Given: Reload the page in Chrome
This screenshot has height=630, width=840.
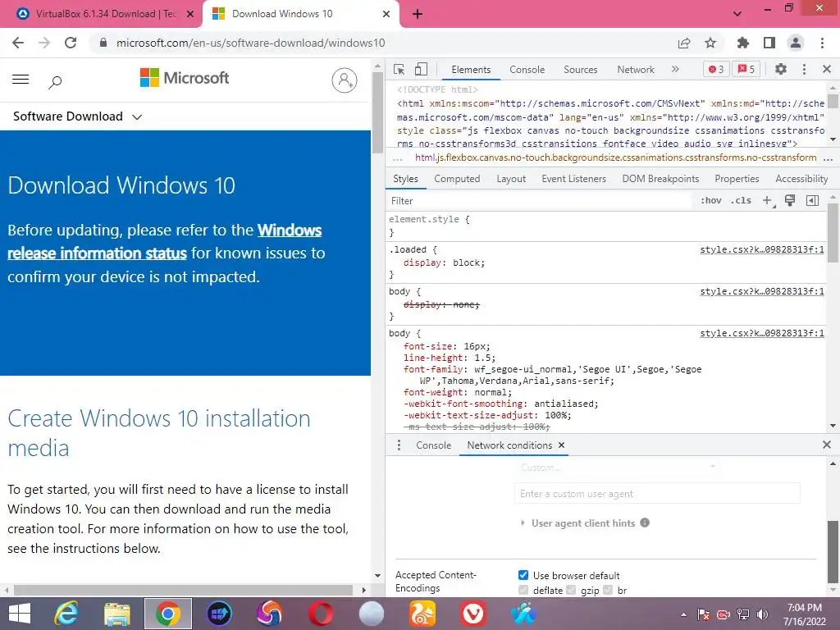Looking at the screenshot, I should [x=71, y=43].
